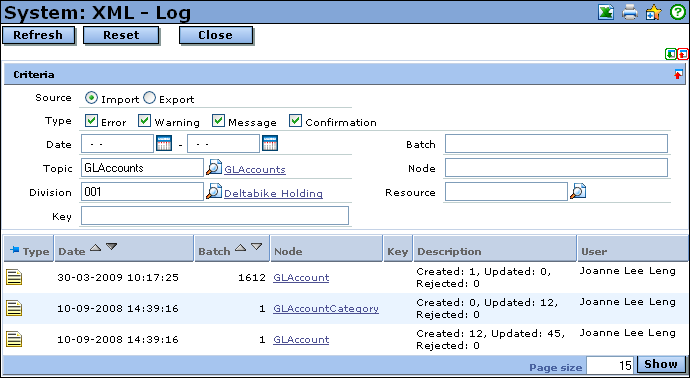Expand all sections with green arrow icon

coord(670,54)
